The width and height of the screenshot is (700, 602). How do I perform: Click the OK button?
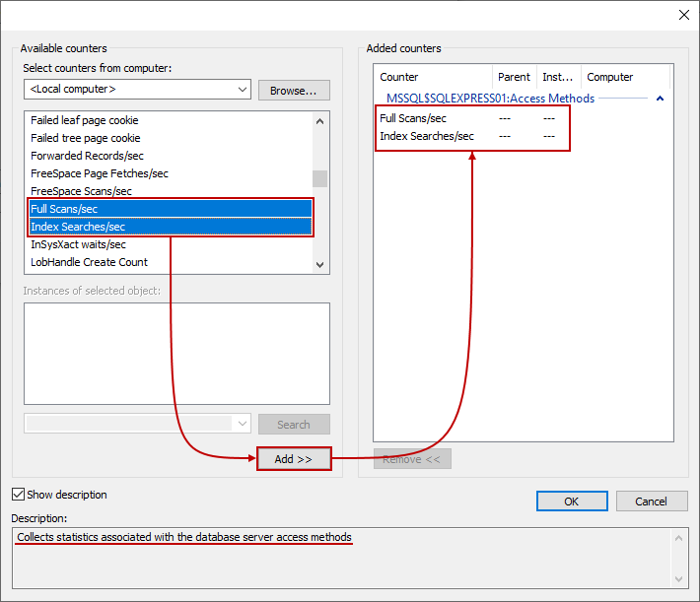tap(572, 502)
